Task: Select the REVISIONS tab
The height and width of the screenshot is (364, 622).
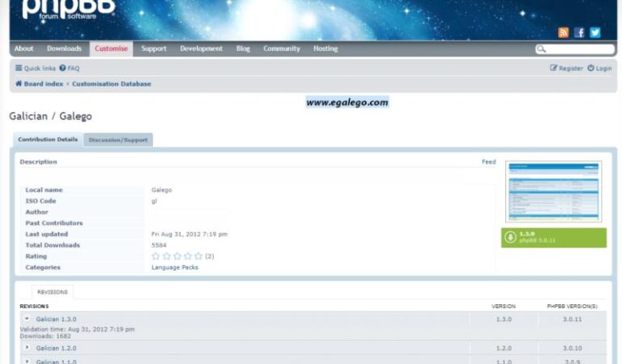Action: tap(53, 292)
